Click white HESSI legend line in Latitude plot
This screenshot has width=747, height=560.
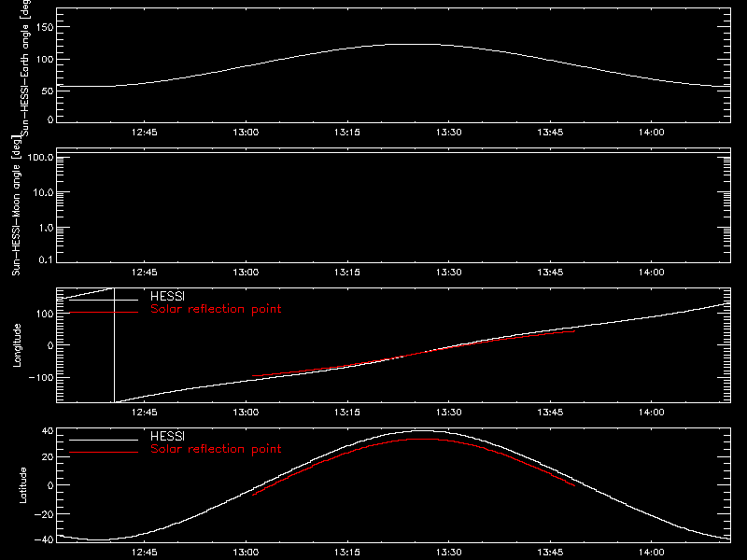104,440
